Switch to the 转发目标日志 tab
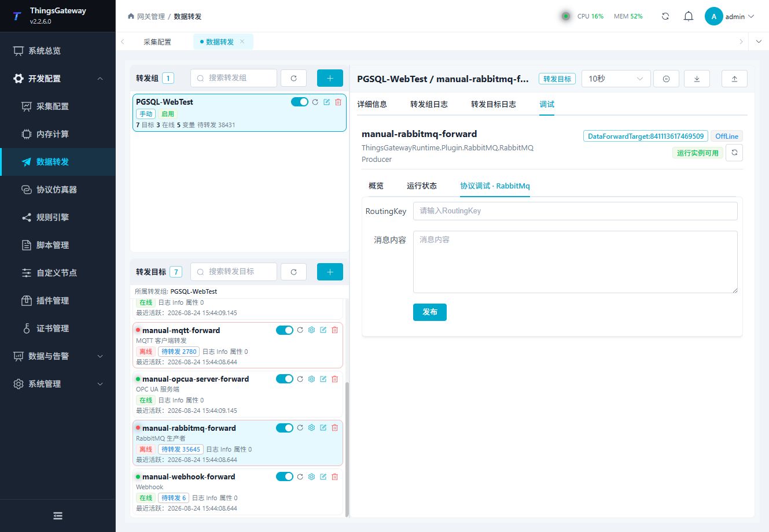The image size is (769, 532). pyautogui.click(x=493, y=104)
